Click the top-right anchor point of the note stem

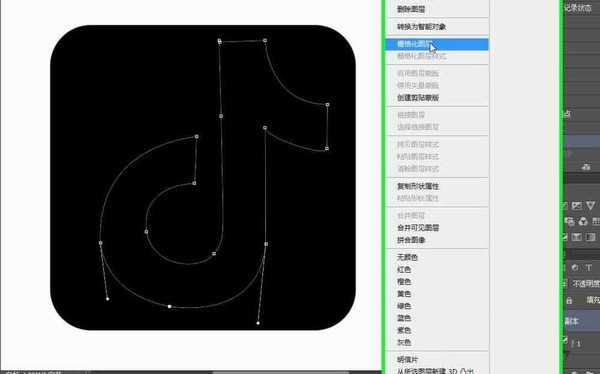(x=265, y=40)
